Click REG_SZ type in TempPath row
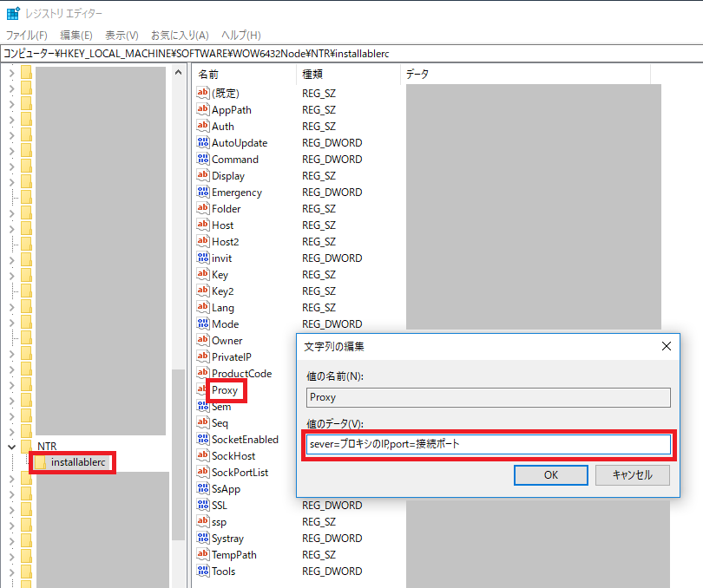This screenshot has width=703, height=588. (x=319, y=554)
